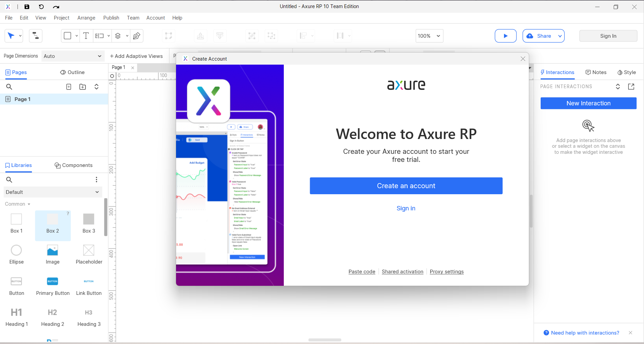Screen dimensions: 644x344
Task: Click the Preview play button
Action: click(505, 36)
